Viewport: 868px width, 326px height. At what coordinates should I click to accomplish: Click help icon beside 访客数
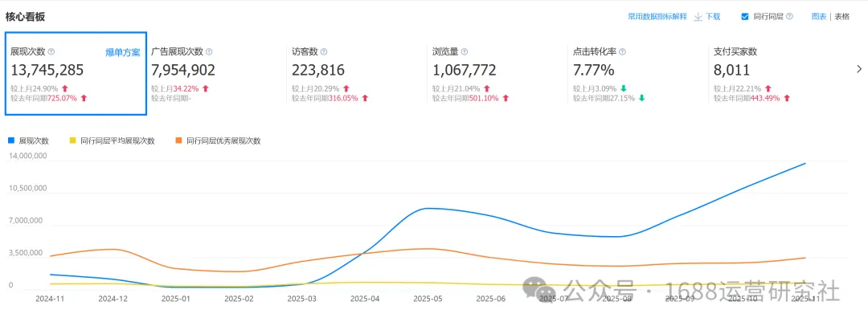pyautogui.click(x=324, y=52)
